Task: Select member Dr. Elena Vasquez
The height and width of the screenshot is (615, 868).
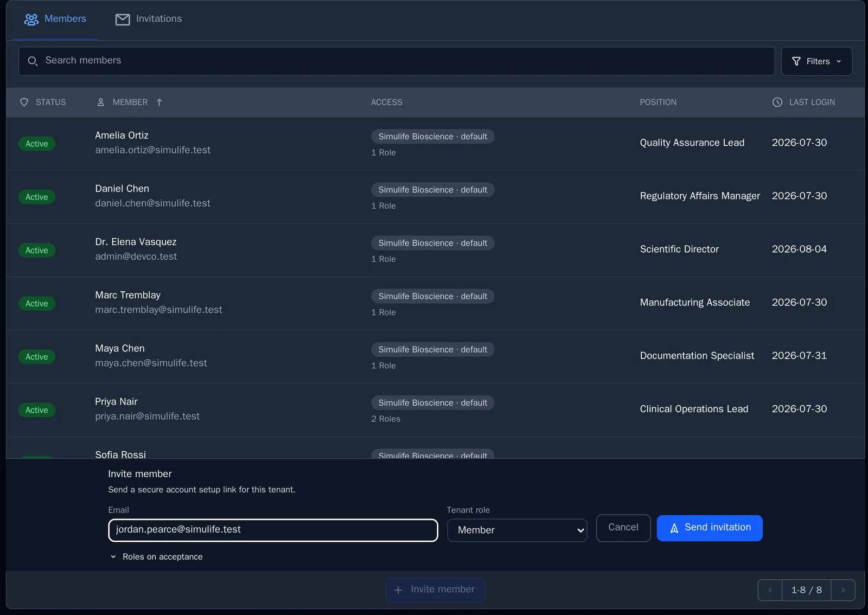Action: pyautogui.click(x=136, y=242)
